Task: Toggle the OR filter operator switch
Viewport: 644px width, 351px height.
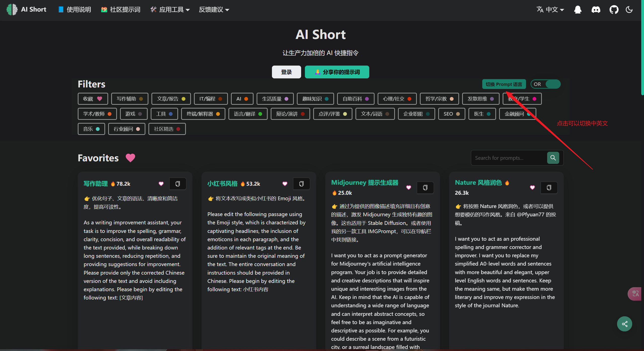Action: click(545, 84)
